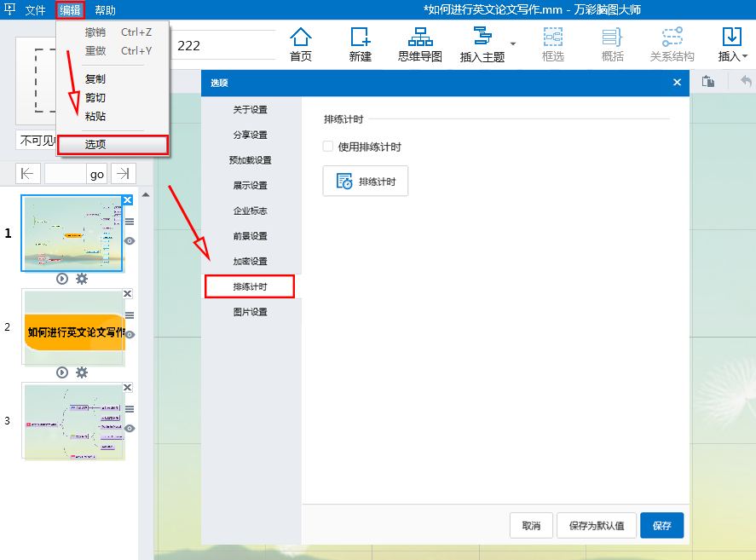Toggle the eye visibility of slide 2
This screenshot has width=756, height=560.
pyautogui.click(x=130, y=335)
